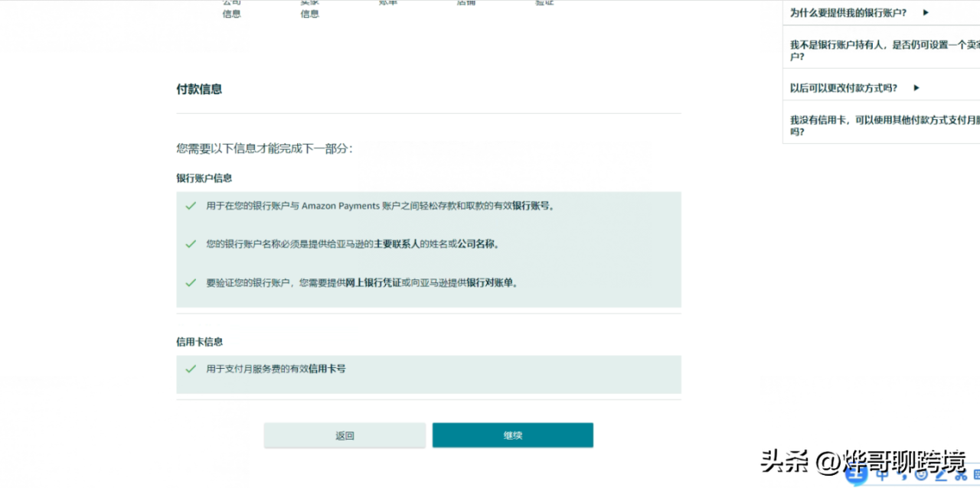Viewport: 980px width, 488px height.
Task: Click the green checkmark beside the 主要联系人 requirement
Action: click(190, 244)
